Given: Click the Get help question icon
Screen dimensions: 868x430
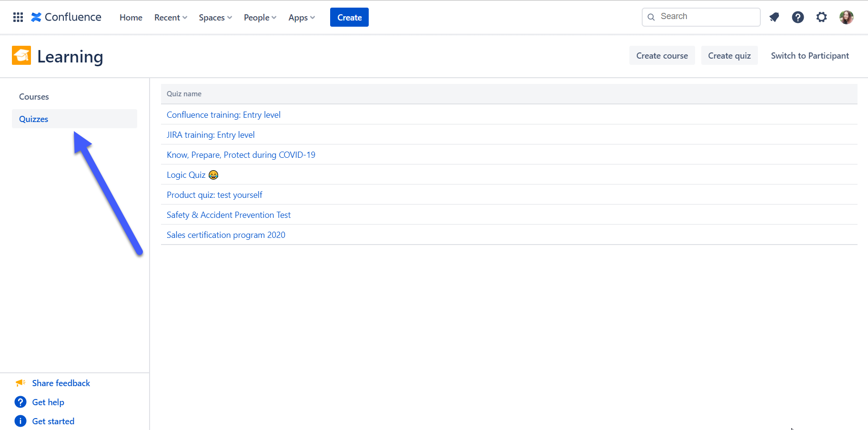Looking at the screenshot, I should pyautogui.click(x=20, y=402).
